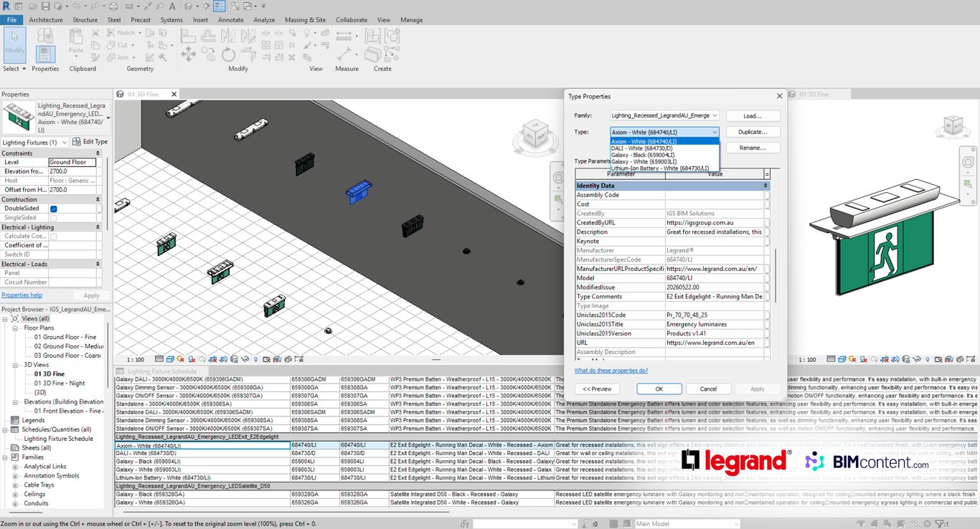This screenshot has height=529, width=980.
Task: Click OK in Type Properties dialog
Action: [x=659, y=389]
